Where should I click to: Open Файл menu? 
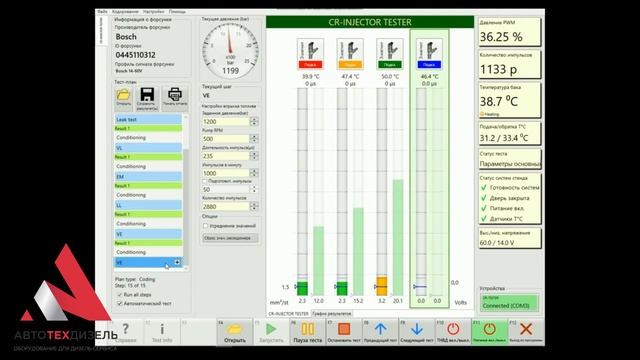tap(102, 11)
